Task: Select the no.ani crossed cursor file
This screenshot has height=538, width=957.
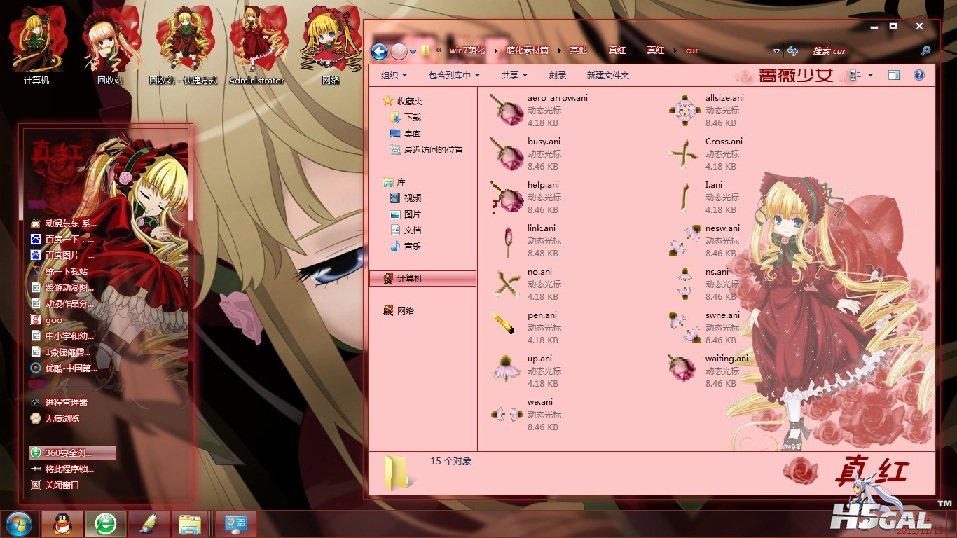Action: (x=526, y=284)
